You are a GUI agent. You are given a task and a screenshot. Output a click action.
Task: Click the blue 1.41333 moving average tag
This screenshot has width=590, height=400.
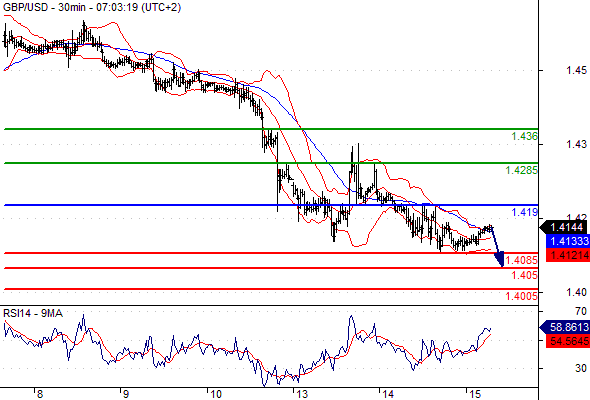[567, 241]
